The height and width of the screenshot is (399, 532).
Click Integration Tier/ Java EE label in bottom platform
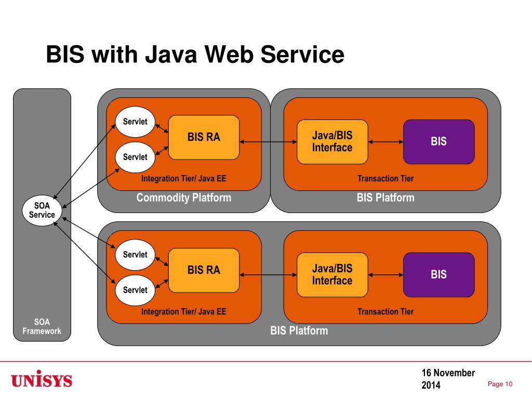(x=183, y=312)
